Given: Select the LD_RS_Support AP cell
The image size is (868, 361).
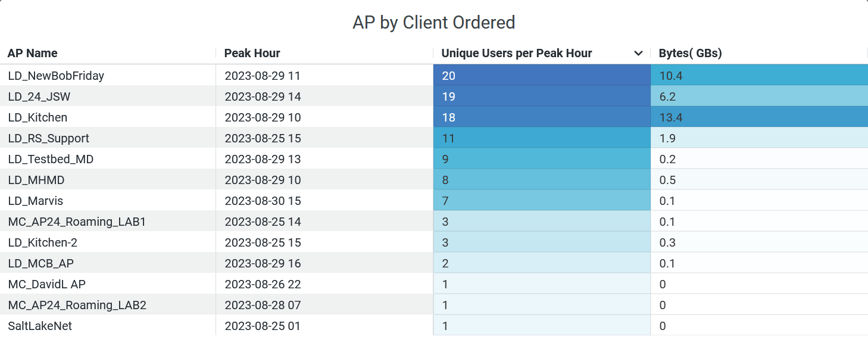Looking at the screenshot, I should [x=48, y=138].
